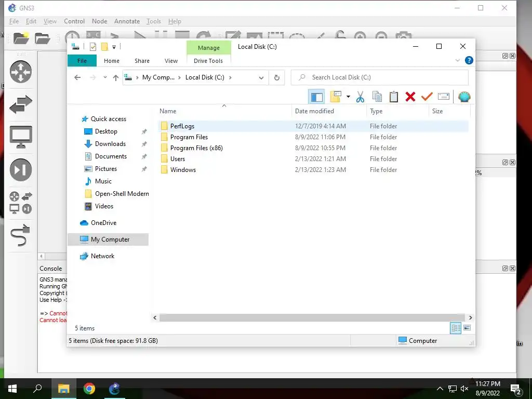This screenshot has height=399, width=532.
Task: Select Desktop in navigation pane
Action: click(106, 131)
